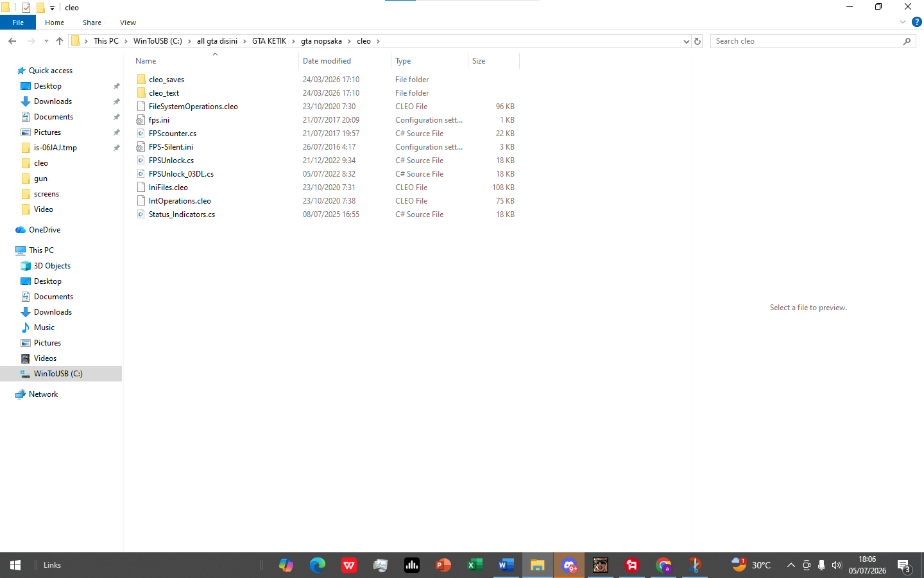Image resolution: width=924 pixels, height=578 pixels.
Task: Select IniFiles.cleo file
Action: click(x=168, y=188)
